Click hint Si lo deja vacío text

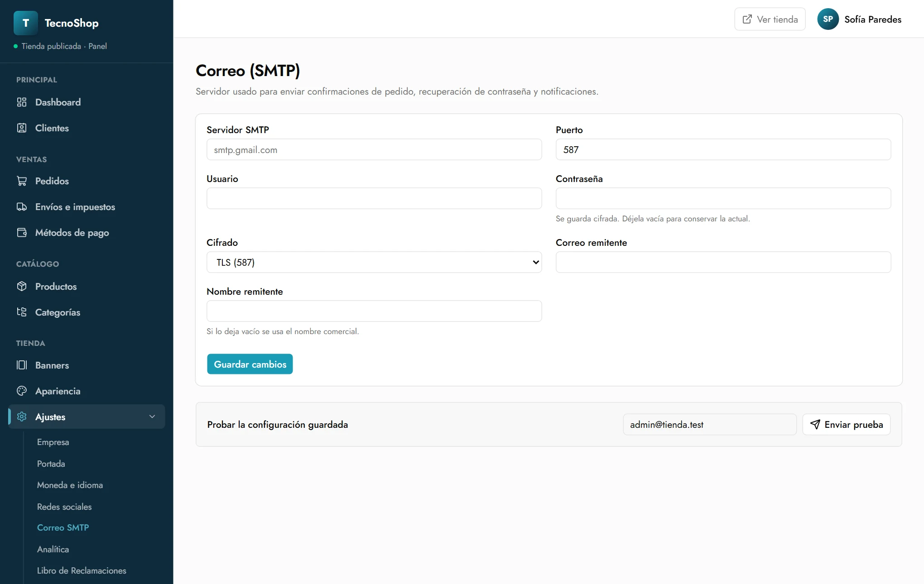pyautogui.click(x=283, y=332)
